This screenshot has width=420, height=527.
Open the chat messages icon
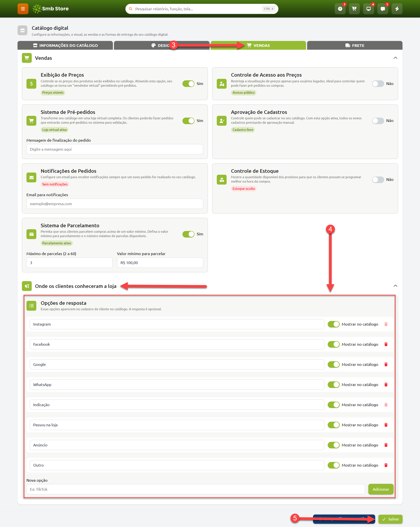tap(383, 9)
